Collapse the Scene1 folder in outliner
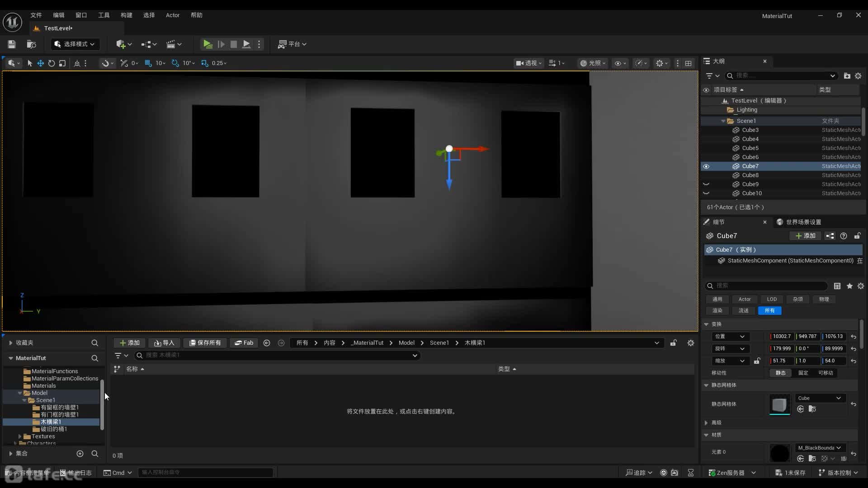Screen dimensions: 868x488 click(723, 121)
